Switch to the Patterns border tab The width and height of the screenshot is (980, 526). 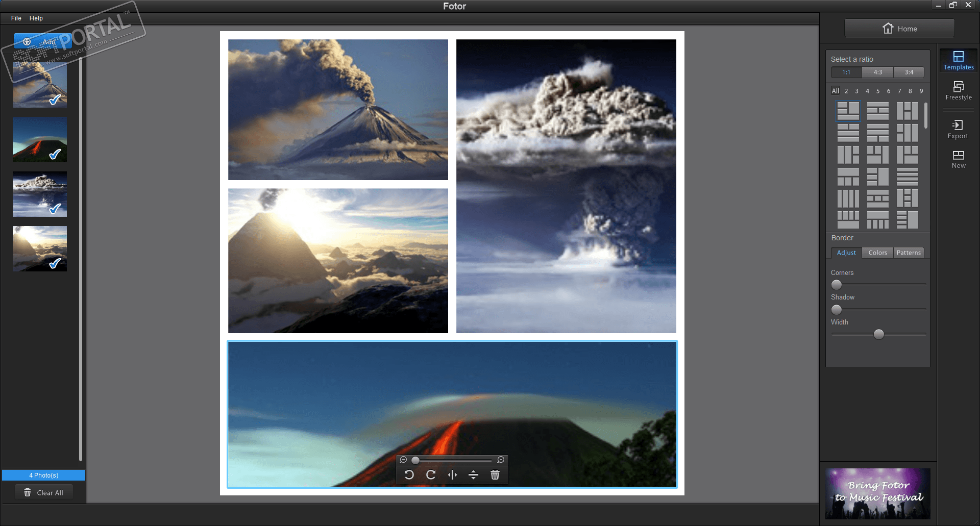(909, 253)
